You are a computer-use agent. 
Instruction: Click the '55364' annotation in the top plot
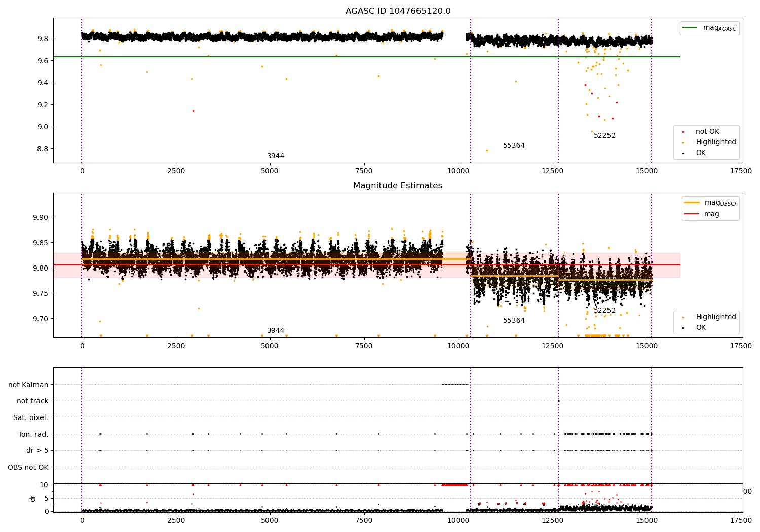514,146
